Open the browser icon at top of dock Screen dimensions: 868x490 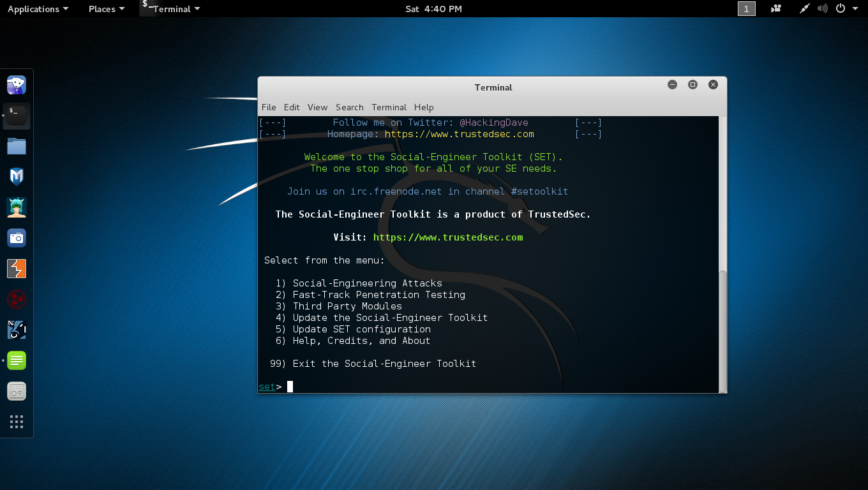[x=17, y=84]
